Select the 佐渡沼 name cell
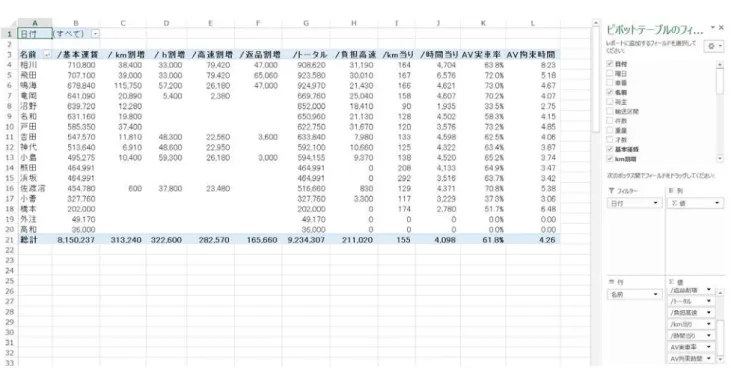Viewport: 731px width, 382px height. [35, 188]
